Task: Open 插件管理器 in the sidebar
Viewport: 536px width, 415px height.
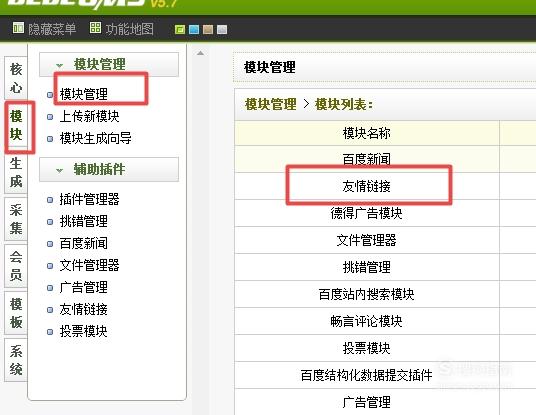Action: coord(89,199)
